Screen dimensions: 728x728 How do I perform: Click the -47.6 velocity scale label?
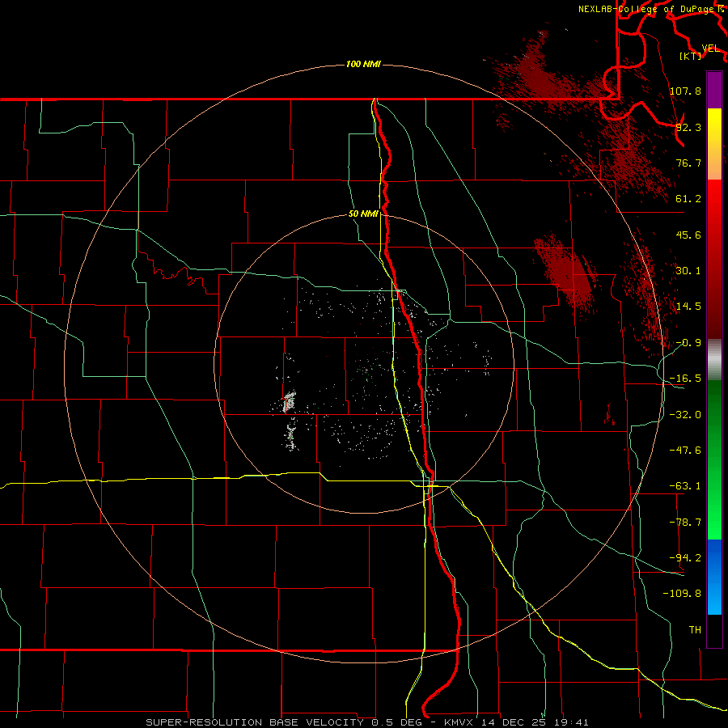point(685,451)
